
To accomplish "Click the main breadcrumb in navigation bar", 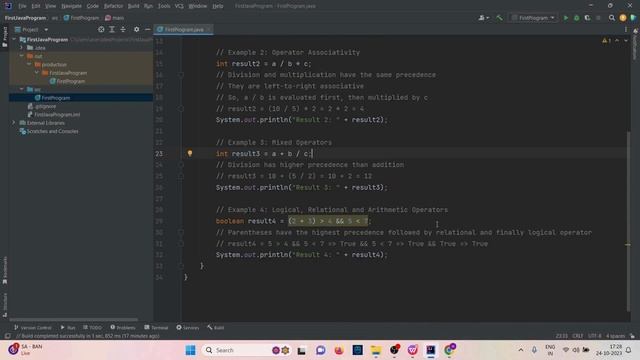I will tap(115, 18).
